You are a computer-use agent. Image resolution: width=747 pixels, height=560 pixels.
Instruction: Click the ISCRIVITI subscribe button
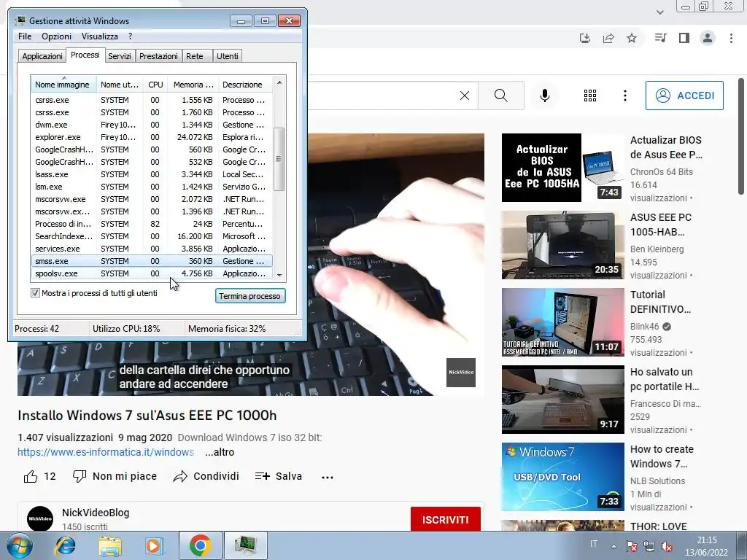[446, 519]
